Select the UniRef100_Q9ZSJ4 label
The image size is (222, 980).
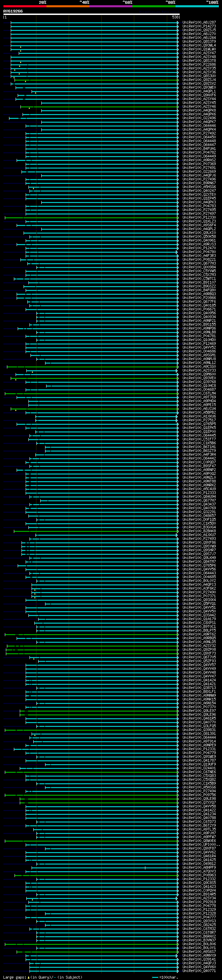pyautogui.click(x=199, y=80)
